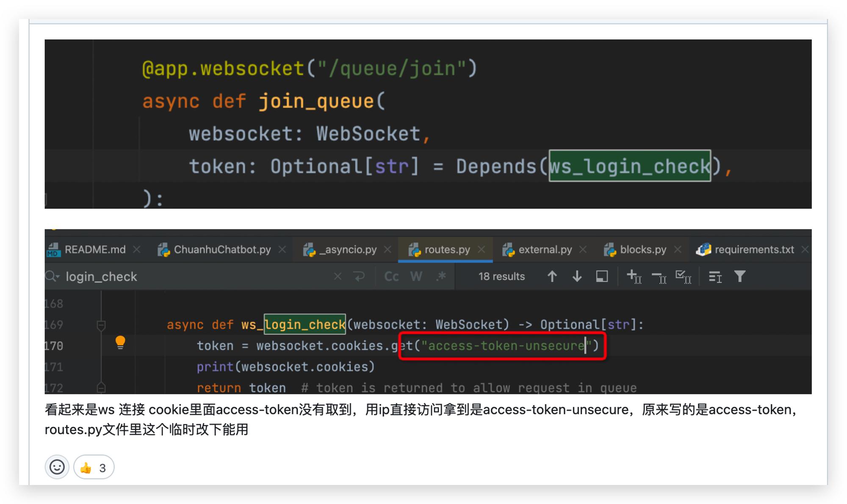Select all occurrences icon
The height and width of the screenshot is (504, 847).
click(x=684, y=277)
